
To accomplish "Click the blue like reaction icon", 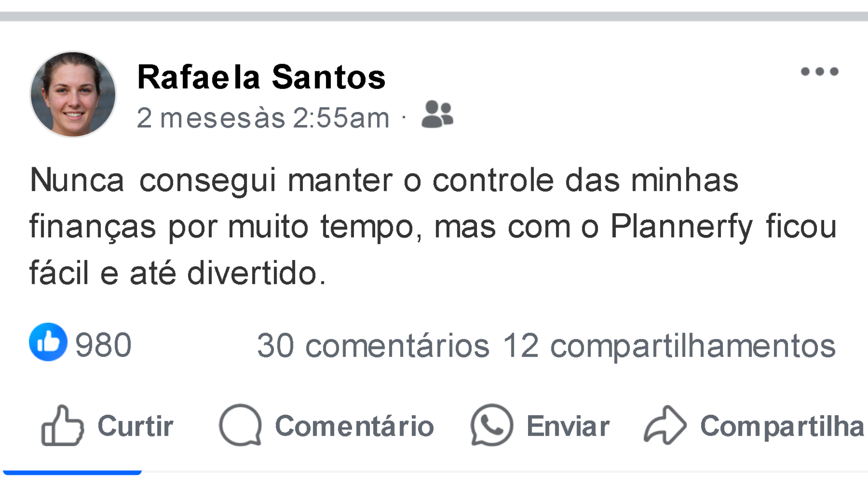I will point(48,342).
